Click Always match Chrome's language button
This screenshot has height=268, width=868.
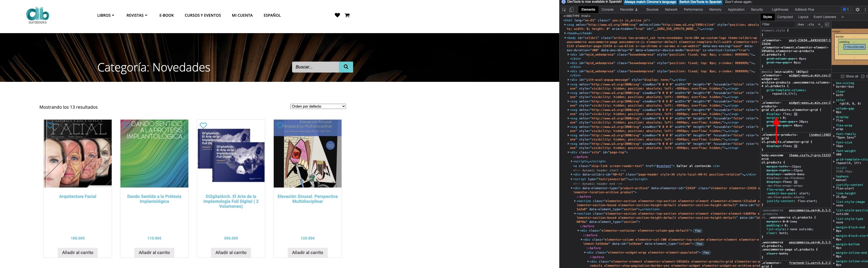650,2
